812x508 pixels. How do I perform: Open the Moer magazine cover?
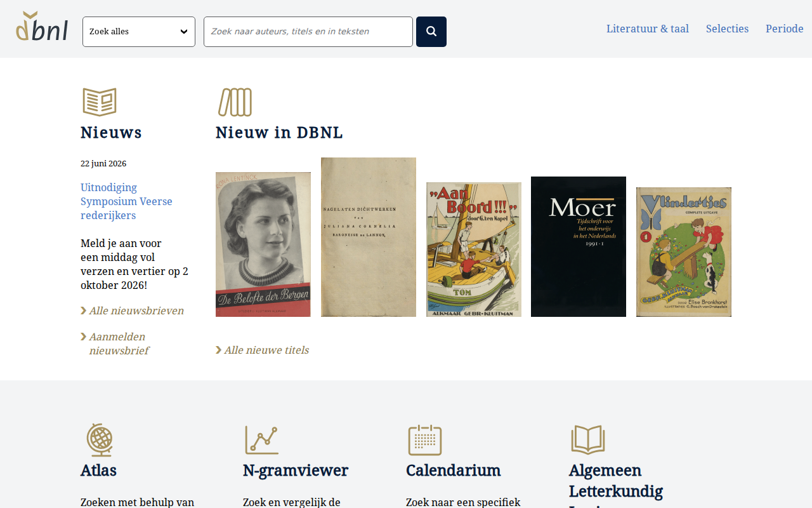click(579, 246)
